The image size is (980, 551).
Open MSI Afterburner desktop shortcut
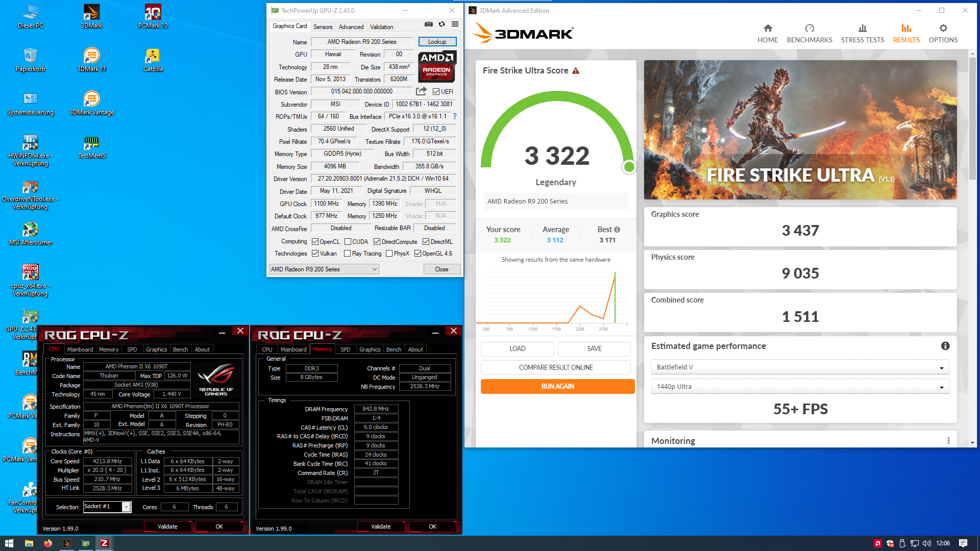[30, 234]
